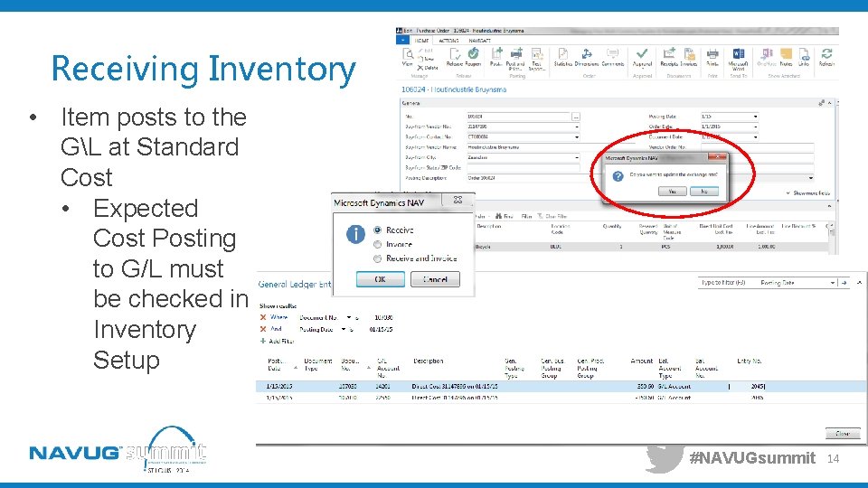The height and width of the screenshot is (488, 868).
Task: Expand Buy-from City dropdown
Action: (x=576, y=157)
